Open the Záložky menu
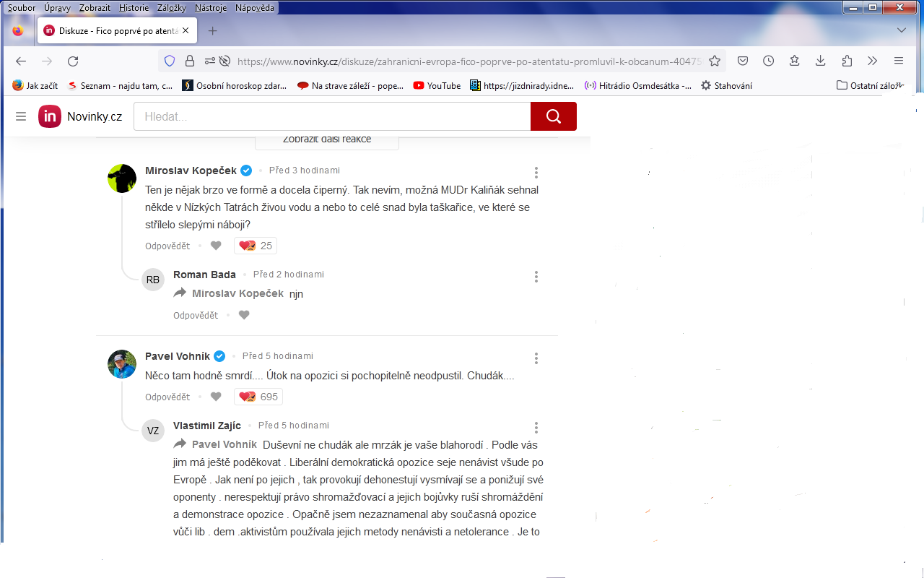Image resolution: width=924 pixels, height=578 pixels. pos(172,7)
